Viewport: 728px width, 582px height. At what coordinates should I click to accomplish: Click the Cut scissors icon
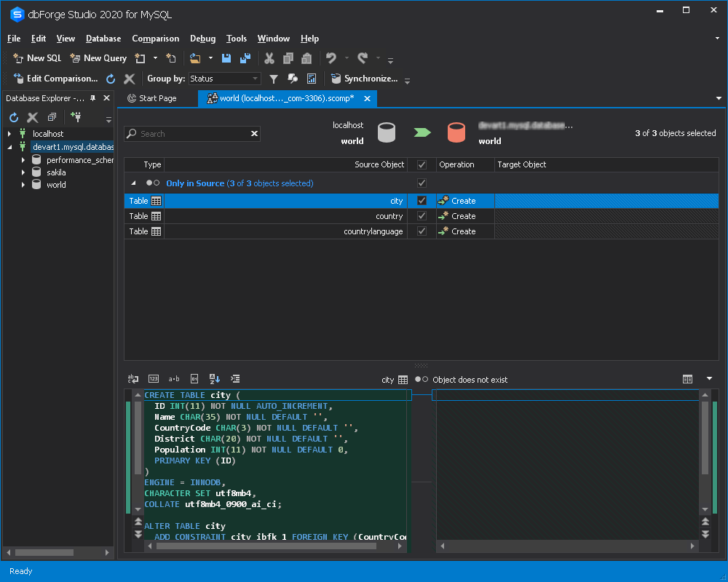[269, 58]
